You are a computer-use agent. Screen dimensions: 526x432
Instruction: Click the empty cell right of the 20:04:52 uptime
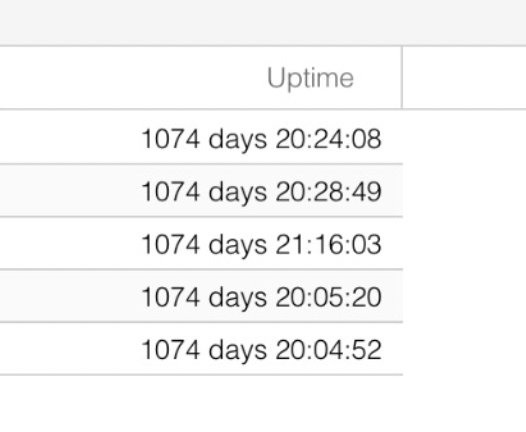point(465,348)
